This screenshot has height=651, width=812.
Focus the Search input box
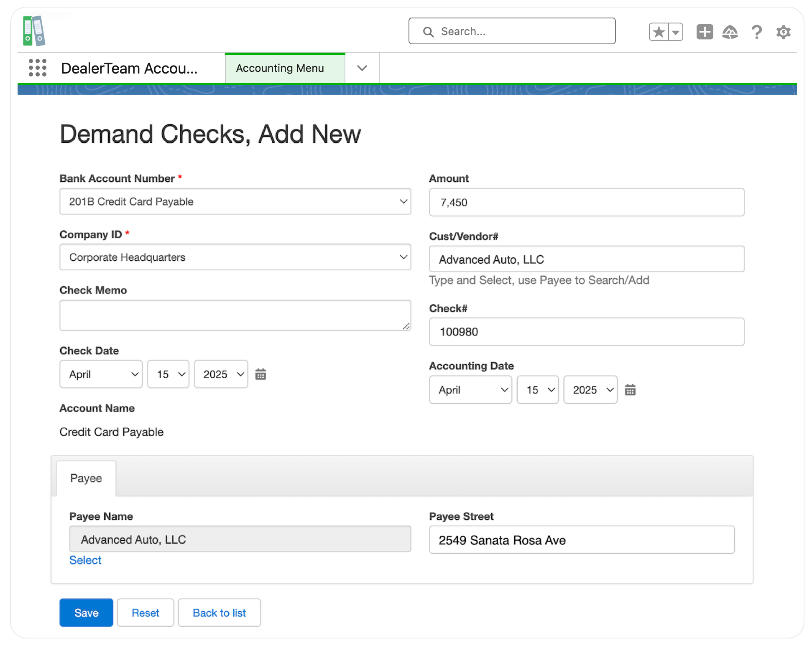pos(512,31)
